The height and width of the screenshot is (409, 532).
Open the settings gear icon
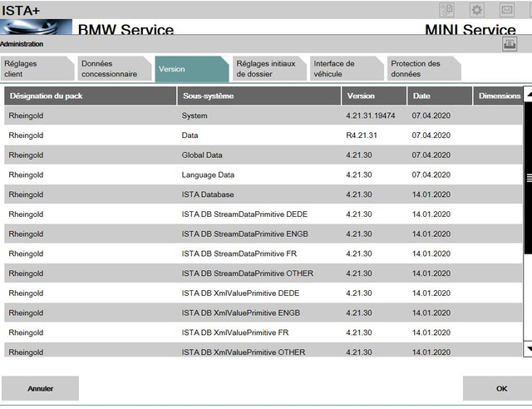click(476, 10)
